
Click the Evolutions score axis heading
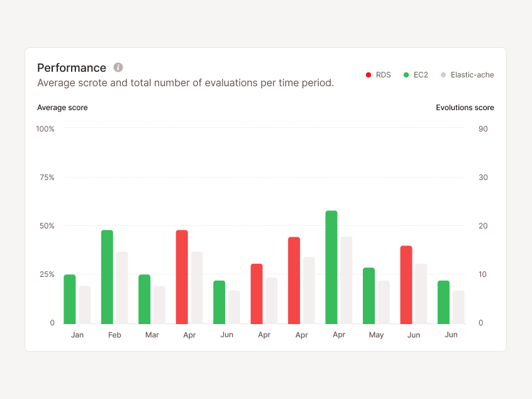pos(465,108)
